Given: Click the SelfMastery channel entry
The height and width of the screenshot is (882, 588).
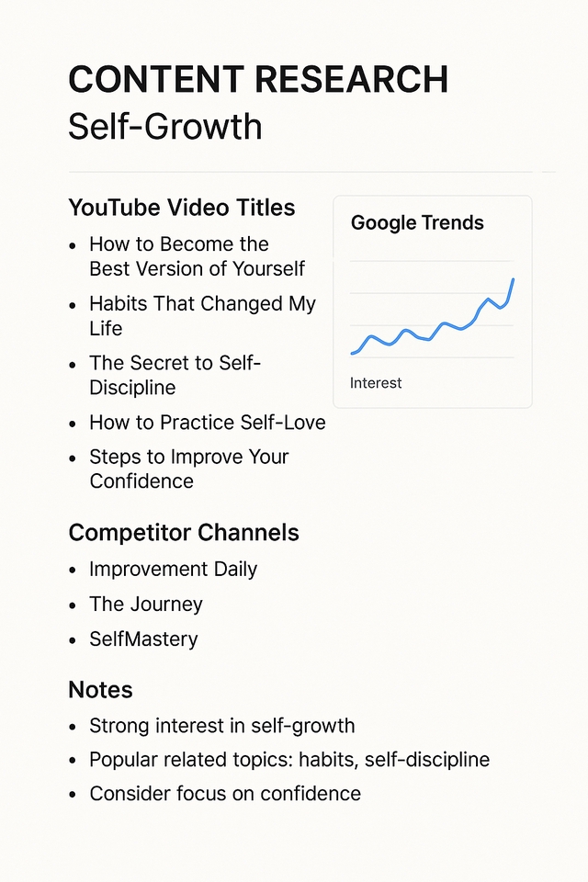Looking at the screenshot, I should (143, 639).
